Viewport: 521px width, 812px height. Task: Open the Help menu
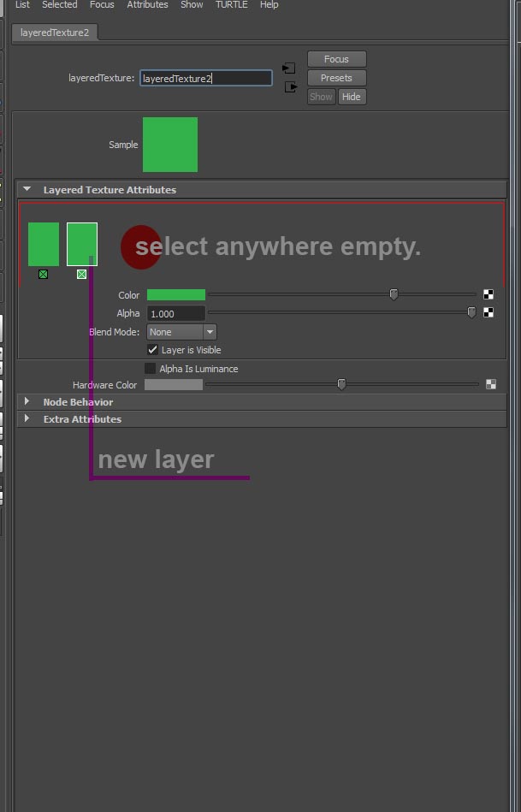[x=269, y=4]
